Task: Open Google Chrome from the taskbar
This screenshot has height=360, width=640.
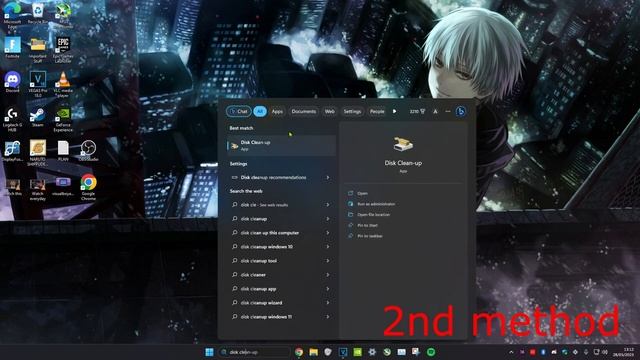Action: click(x=299, y=352)
